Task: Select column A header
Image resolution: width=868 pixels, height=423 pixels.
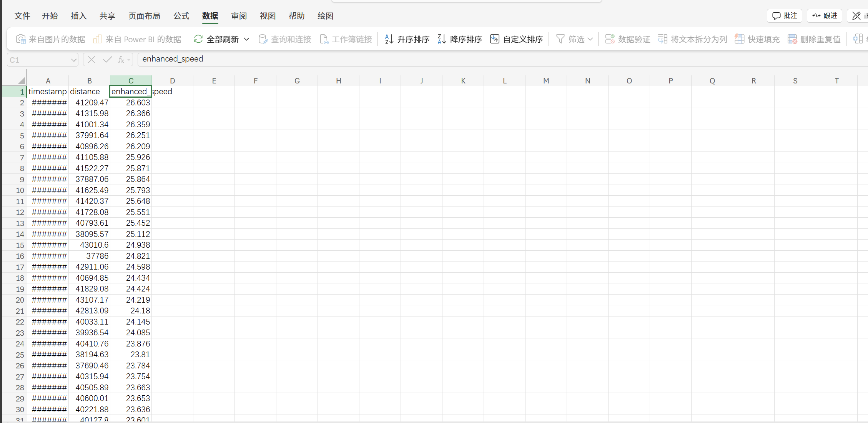Action: (x=48, y=81)
